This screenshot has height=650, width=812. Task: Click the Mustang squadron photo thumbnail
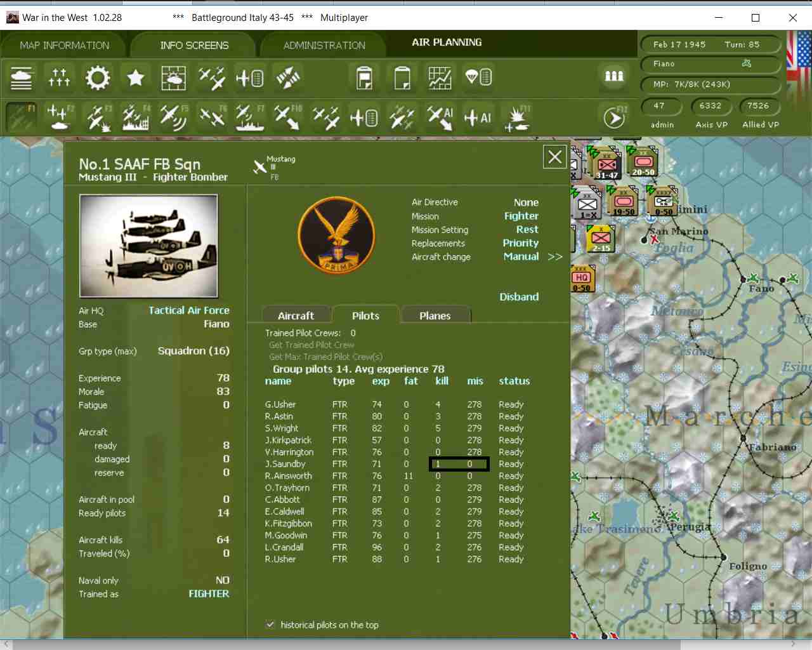point(148,246)
